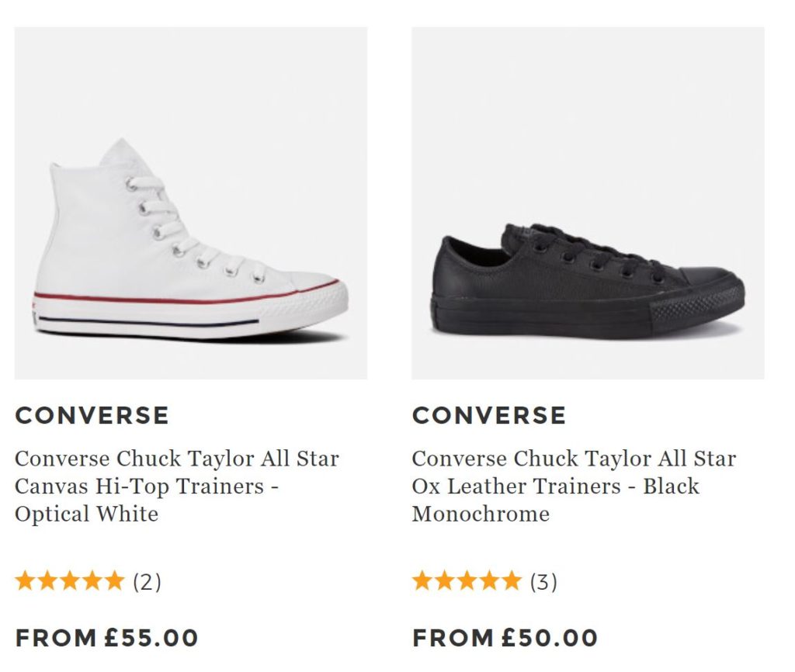Screen dimensions: 795x672
Task: Click middle star of black Ox rating
Action: pos(467,580)
